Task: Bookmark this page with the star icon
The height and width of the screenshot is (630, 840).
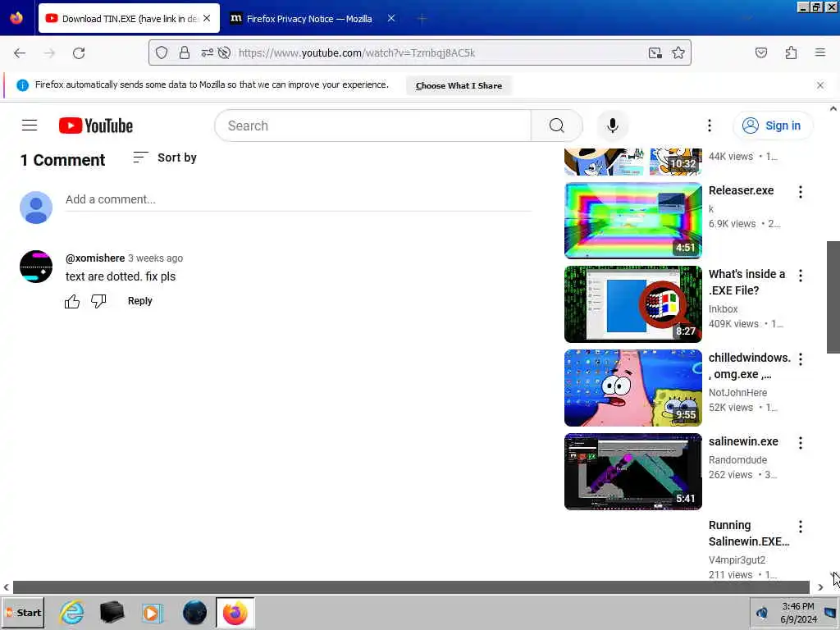Action: [678, 52]
